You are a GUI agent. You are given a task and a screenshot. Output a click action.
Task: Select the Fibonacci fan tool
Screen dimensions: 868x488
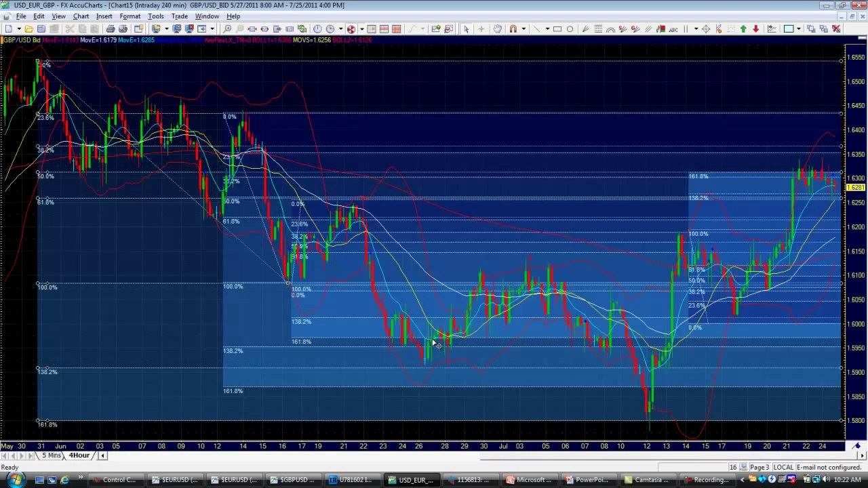tap(586, 28)
